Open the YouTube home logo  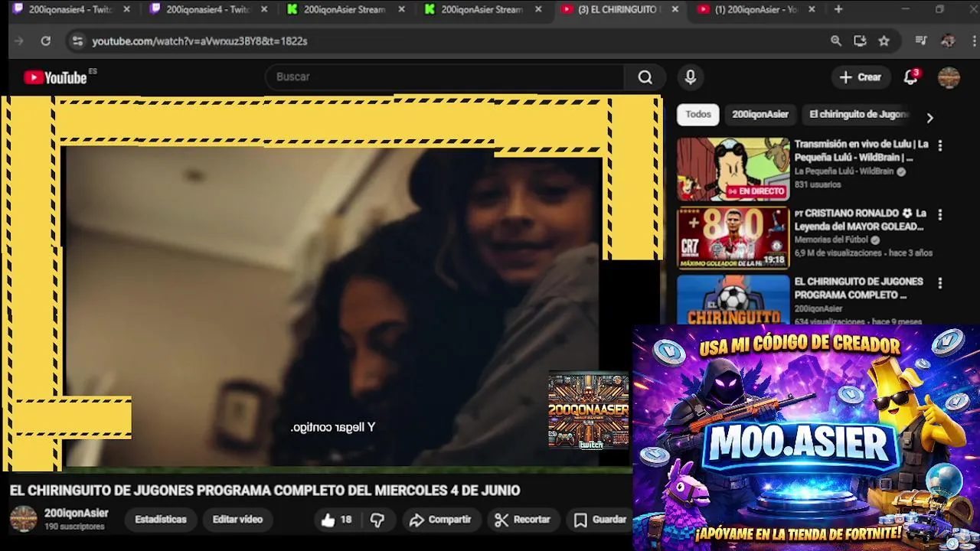[55, 77]
